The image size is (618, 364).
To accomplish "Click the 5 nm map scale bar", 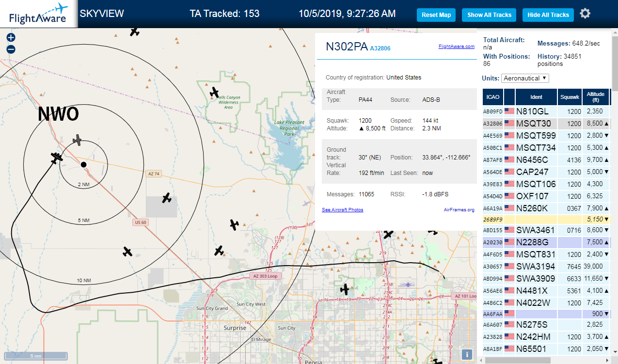I will [35, 356].
